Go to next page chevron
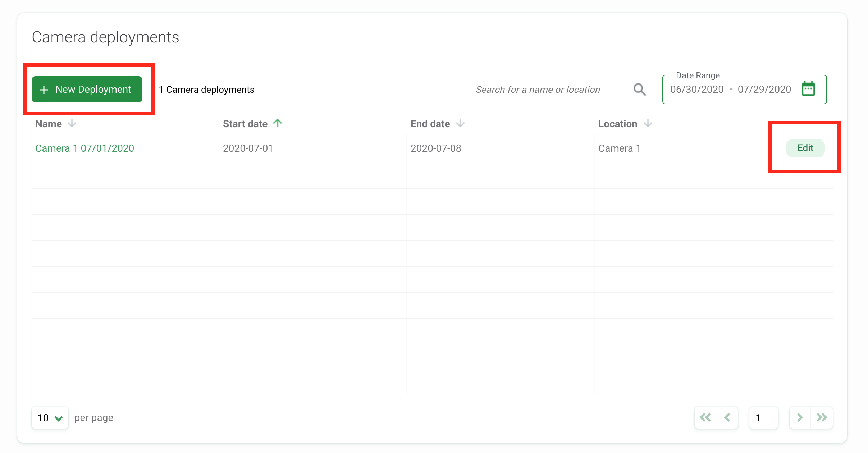 tap(800, 417)
